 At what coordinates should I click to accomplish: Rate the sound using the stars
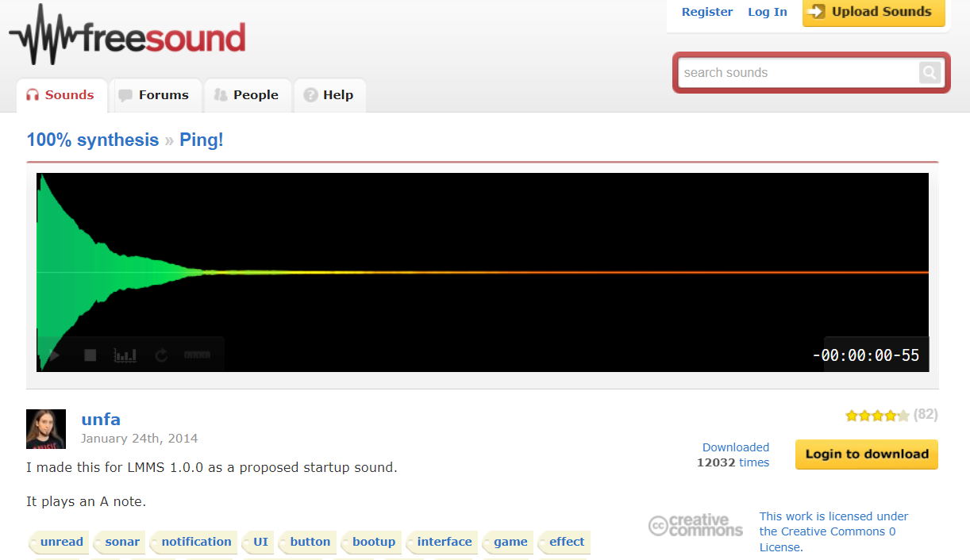click(x=877, y=415)
